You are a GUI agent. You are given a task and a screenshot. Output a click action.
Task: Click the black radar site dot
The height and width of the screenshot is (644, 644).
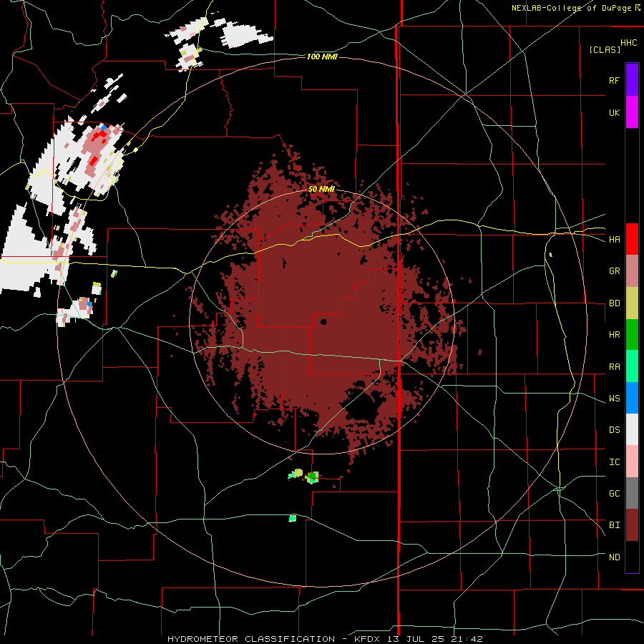(x=323, y=322)
